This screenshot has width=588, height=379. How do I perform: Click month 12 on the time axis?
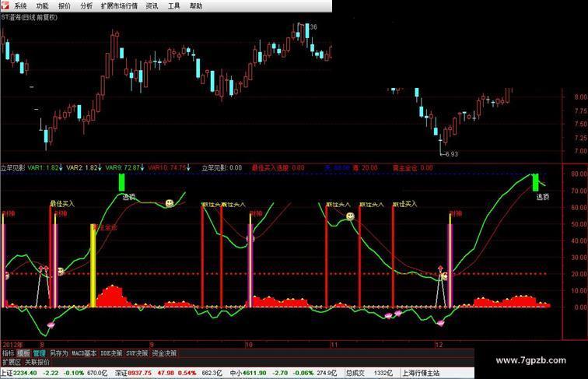[439, 345]
